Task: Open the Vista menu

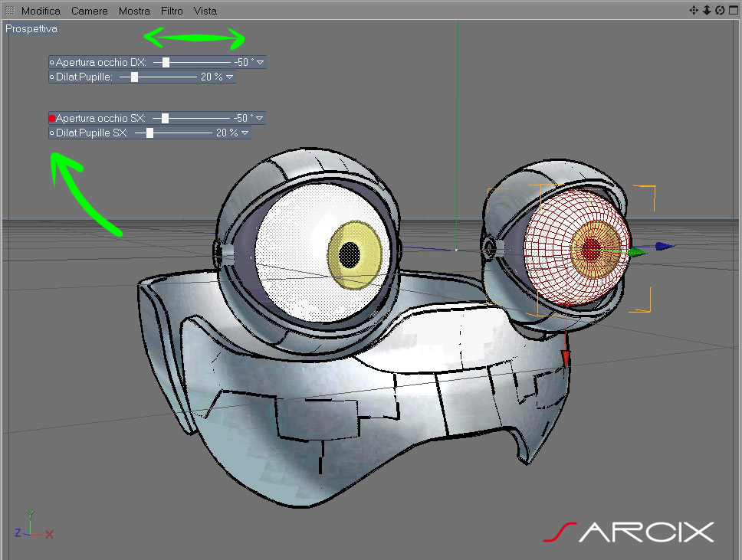Action: point(205,11)
